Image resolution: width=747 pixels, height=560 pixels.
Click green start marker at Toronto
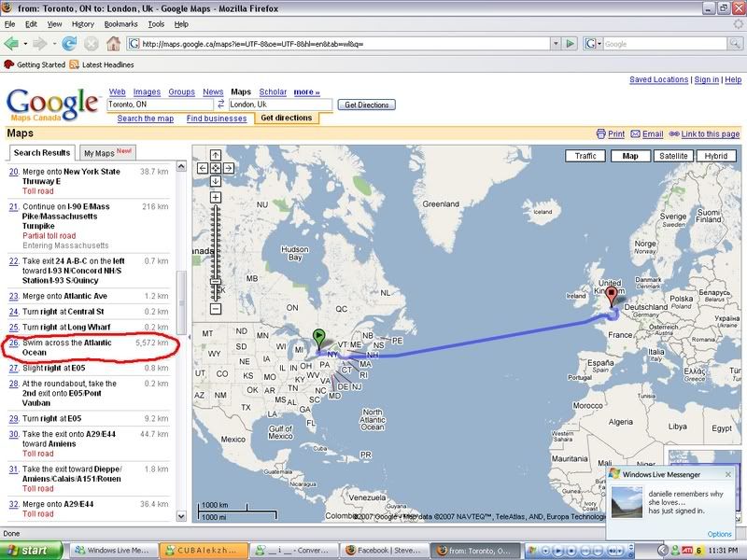coord(318,340)
